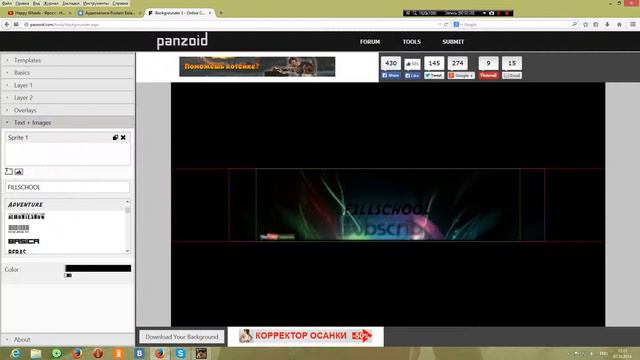Reload the page with the refresh icon
This screenshot has width=640, height=360.
[x=446, y=24]
